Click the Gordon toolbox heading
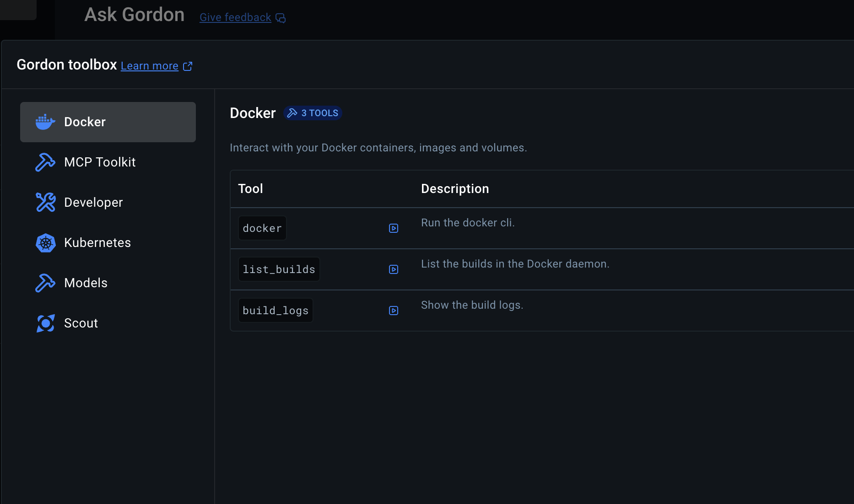This screenshot has width=854, height=504. [67, 65]
